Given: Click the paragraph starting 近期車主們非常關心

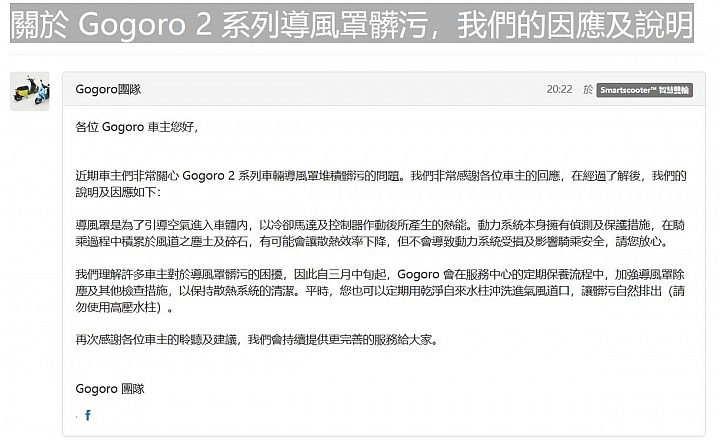Looking at the screenshot, I should click(381, 184).
